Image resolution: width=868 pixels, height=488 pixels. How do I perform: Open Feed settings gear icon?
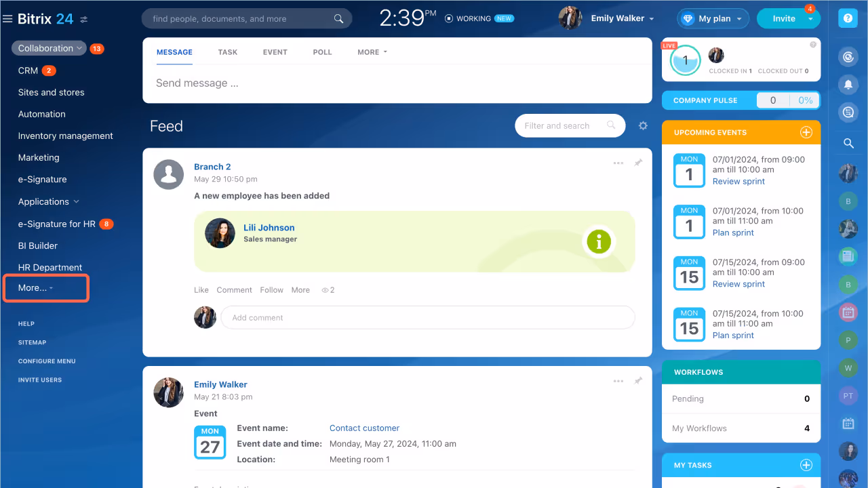pyautogui.click(x=642, y=125)
